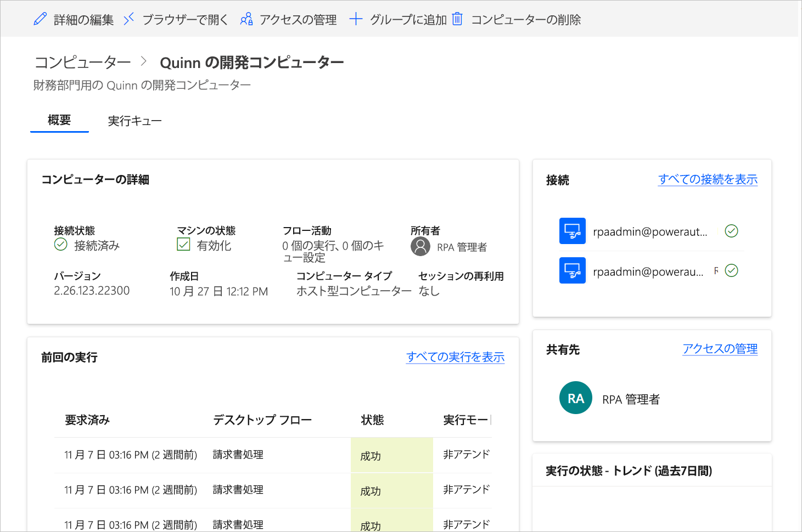Screen dimensions: 802x532
Task: Open the すべての実行を表示 link
Action: tap(455, 357)
